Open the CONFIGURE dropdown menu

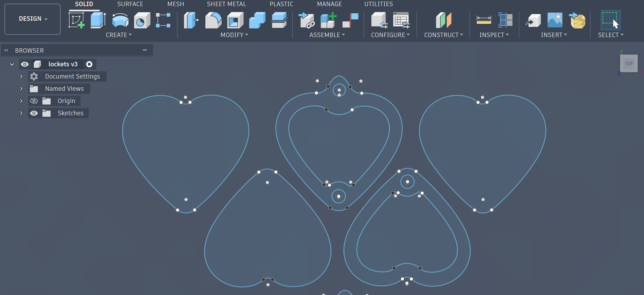tap(390, 35)
